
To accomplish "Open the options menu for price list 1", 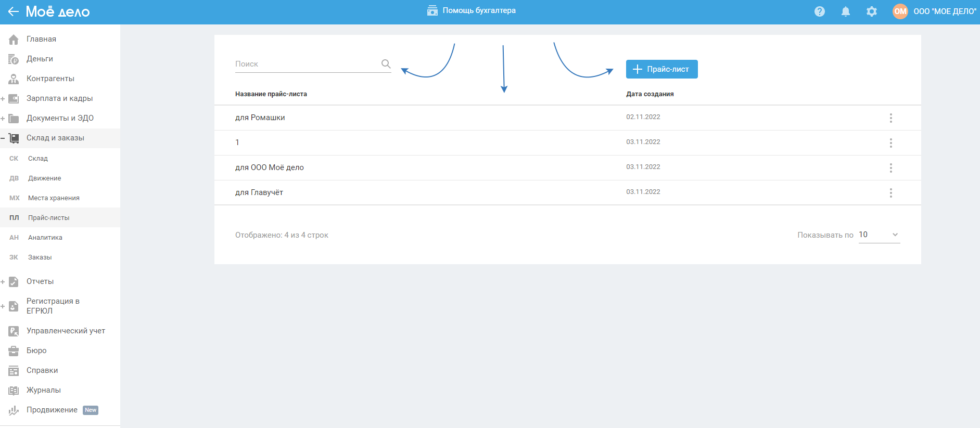I will click(x=890, y=143).
